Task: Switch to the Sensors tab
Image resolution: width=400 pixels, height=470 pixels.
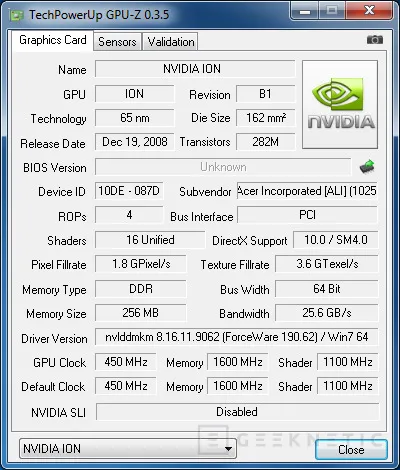Action: click(x=117, y=42)
